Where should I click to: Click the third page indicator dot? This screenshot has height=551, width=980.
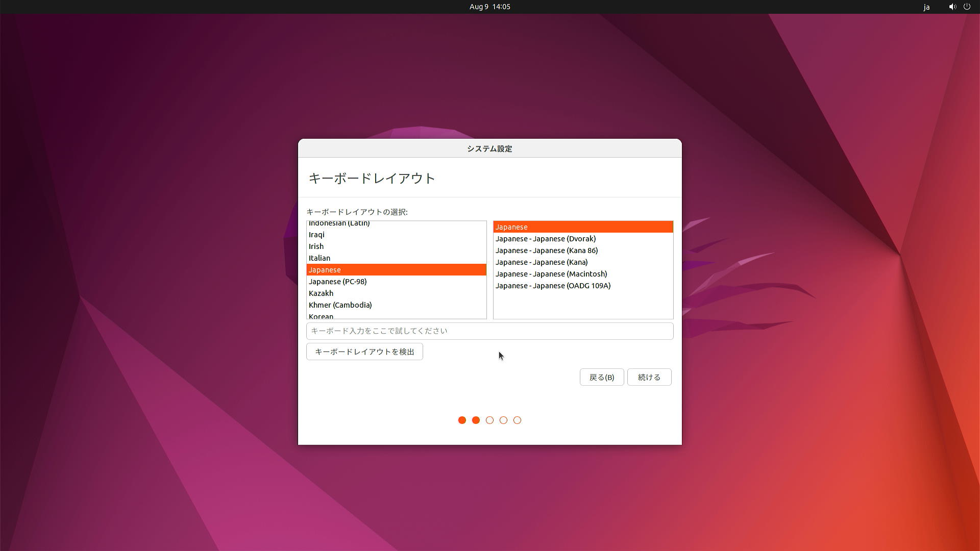pyautogui.click(x=489, y=420)
